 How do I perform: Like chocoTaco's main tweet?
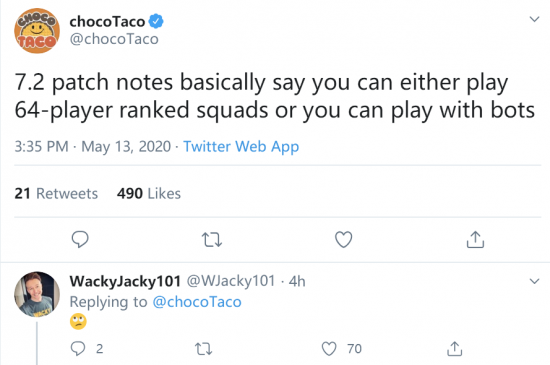(343, 240)
